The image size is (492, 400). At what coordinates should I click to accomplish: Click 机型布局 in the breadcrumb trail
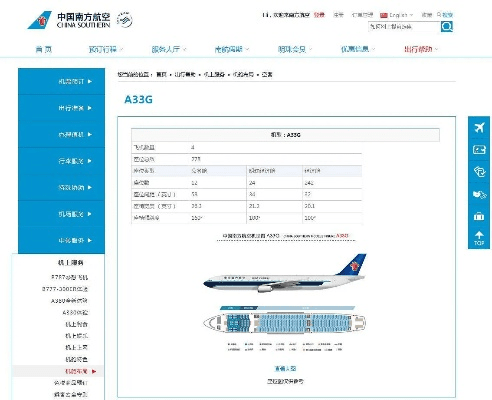243,74
